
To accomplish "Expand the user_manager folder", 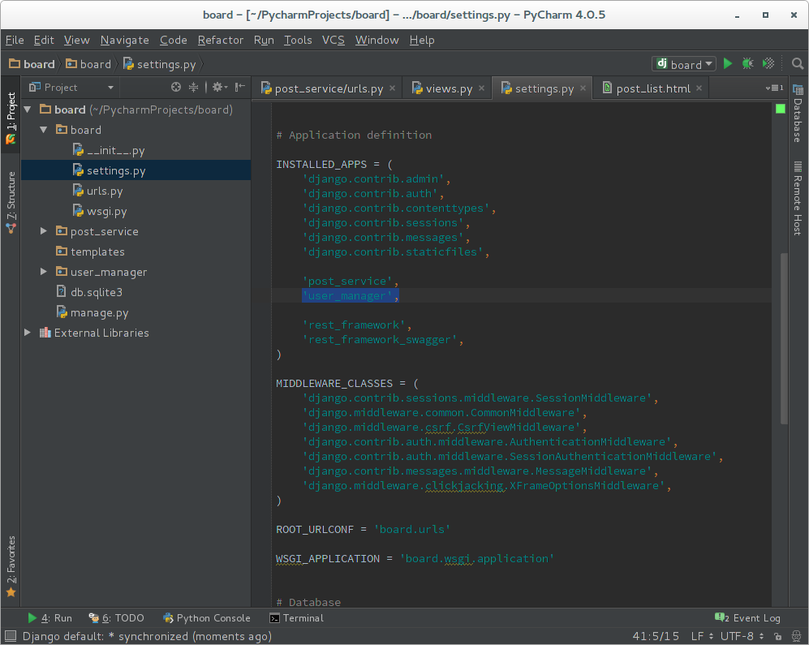I will point(44,271).
